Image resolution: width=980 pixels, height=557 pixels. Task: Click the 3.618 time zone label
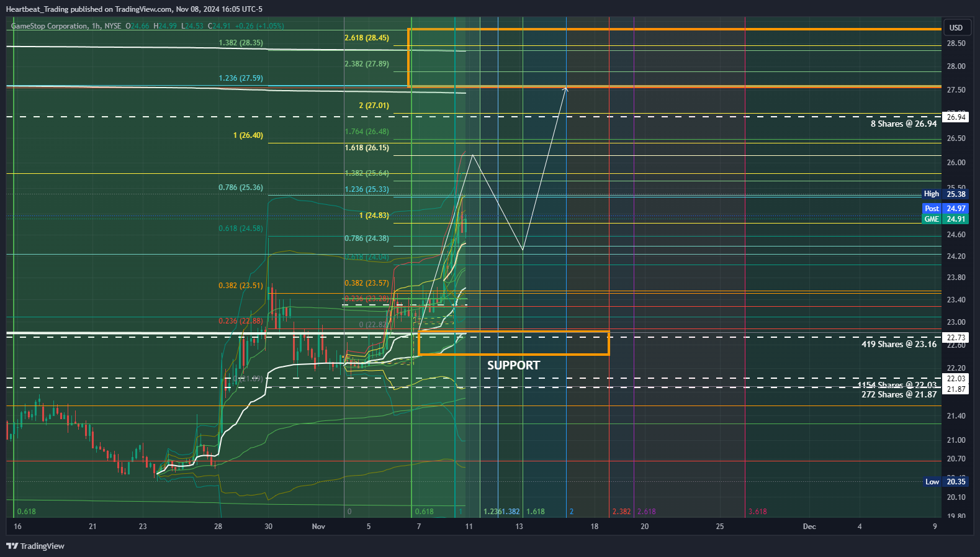coord(758,512)
